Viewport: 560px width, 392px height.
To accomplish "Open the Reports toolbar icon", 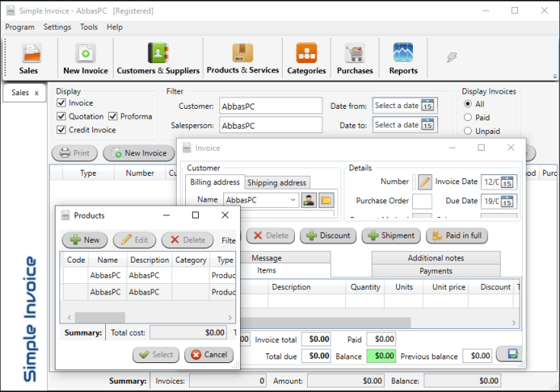I will tap(403, 58).
